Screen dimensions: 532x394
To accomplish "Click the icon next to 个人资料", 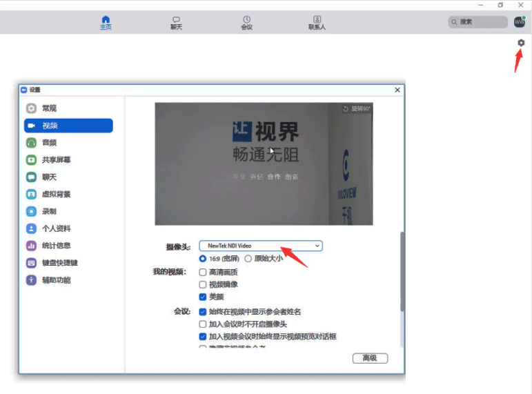I will point(31,228).
